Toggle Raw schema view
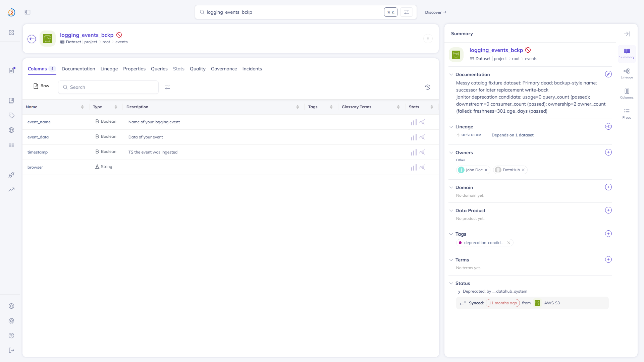The width and height of the screenshot is (644, 362). [41, 86]
